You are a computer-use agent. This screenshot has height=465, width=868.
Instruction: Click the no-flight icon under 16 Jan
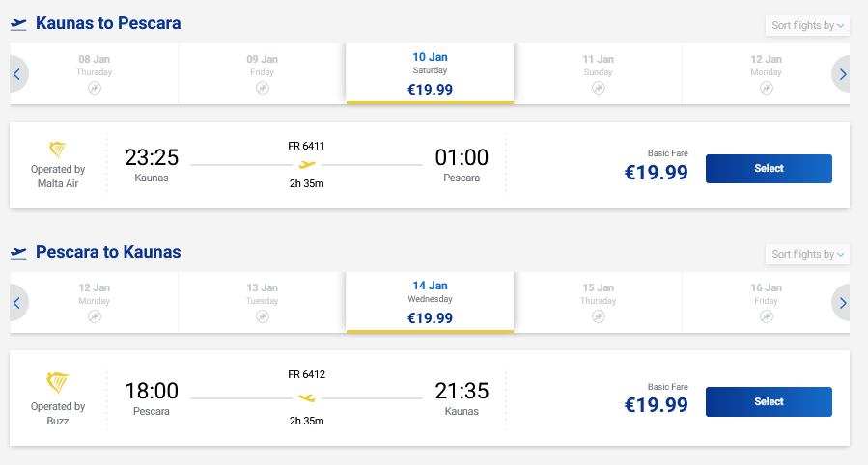[767, 317]
